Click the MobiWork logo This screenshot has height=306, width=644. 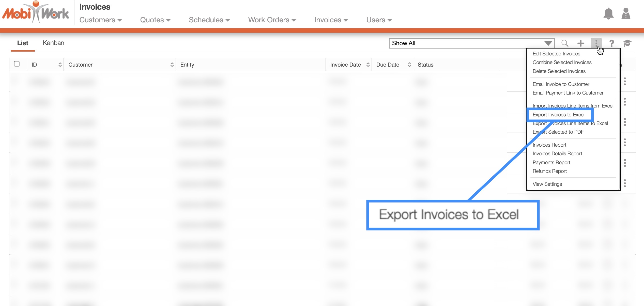tap(36, 13)
